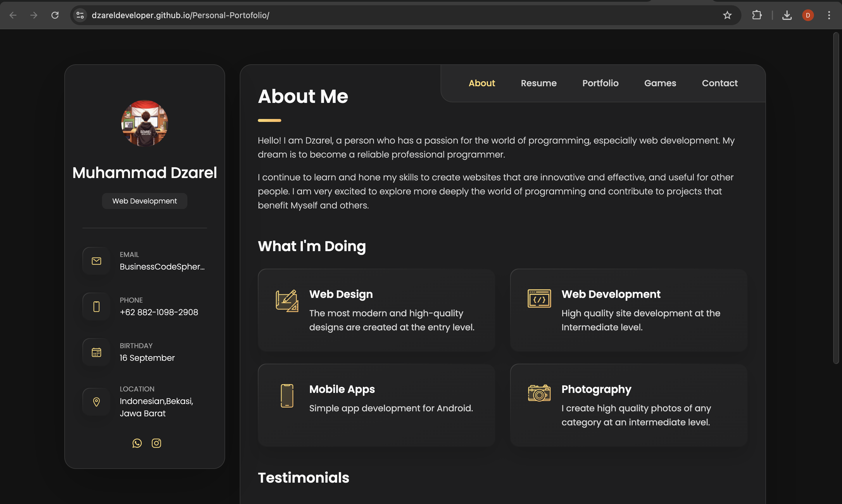The width and height of the screenshot is (842, 504).
Task: Click the phone icon in sidebar
Action: 96,306
